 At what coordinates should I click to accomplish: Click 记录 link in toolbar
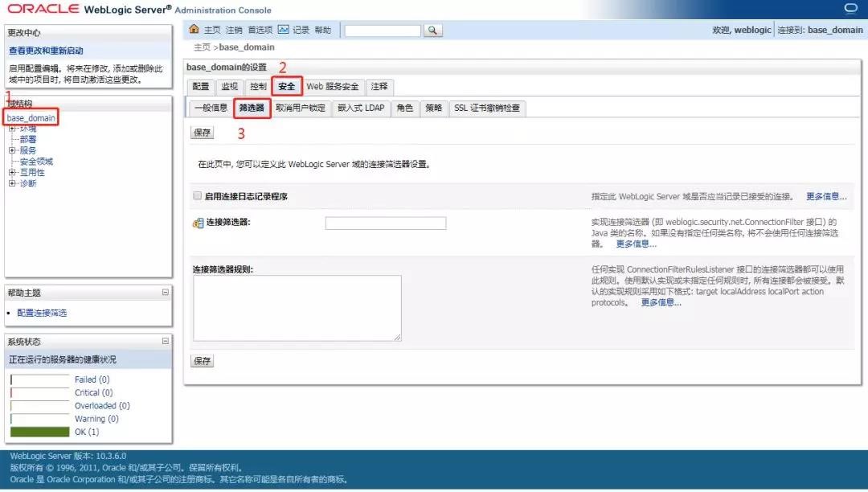301,30
